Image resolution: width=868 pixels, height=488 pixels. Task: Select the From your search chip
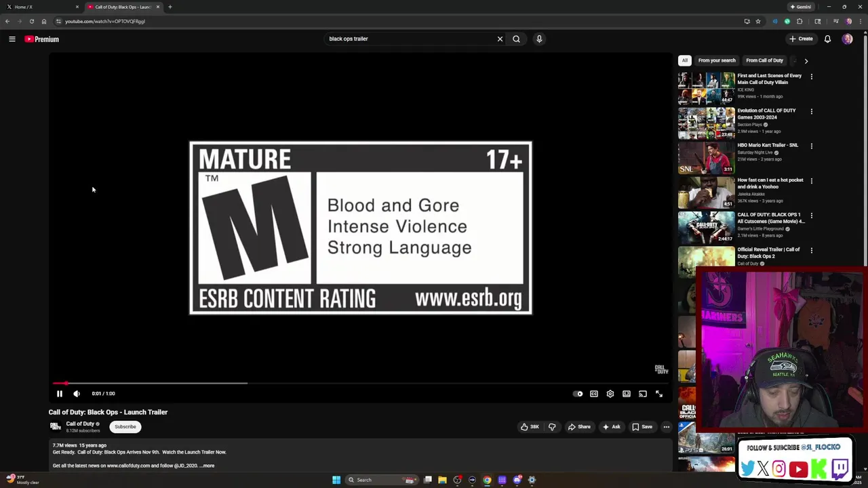[717, 60]
